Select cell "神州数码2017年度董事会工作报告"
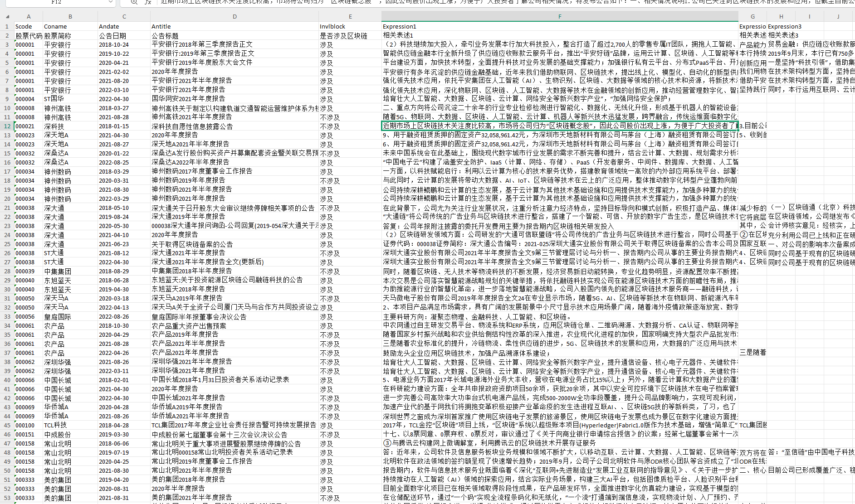Viewport: 855px width, 504px height. (x=235, y=171)
